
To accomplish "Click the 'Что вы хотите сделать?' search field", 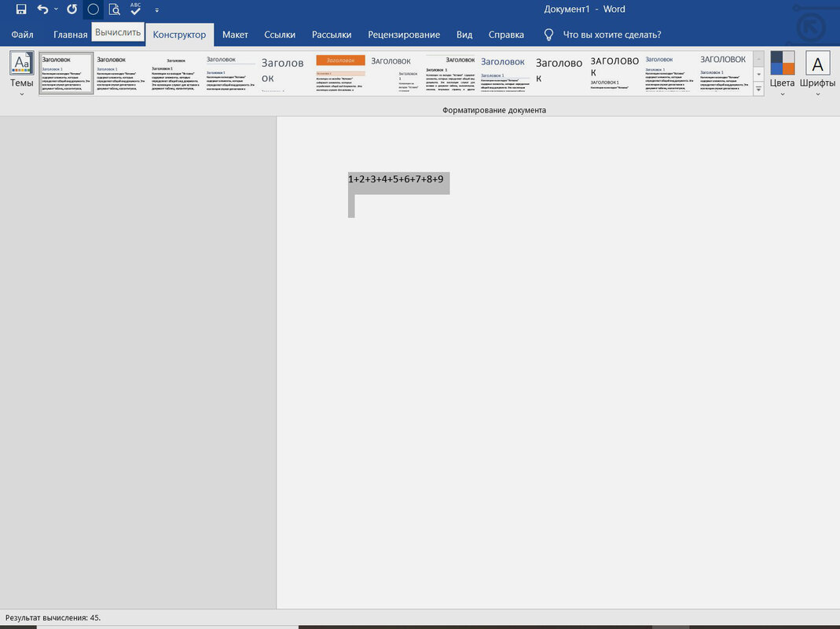I will pos(612,35).
